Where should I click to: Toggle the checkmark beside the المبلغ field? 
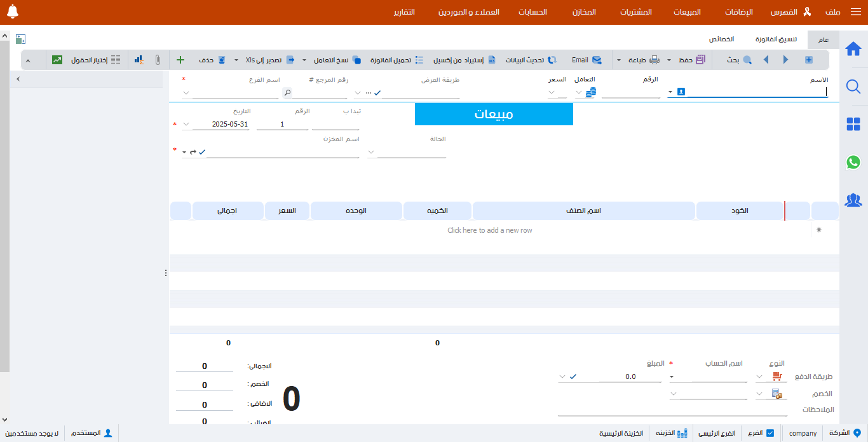tap(573, 376)
